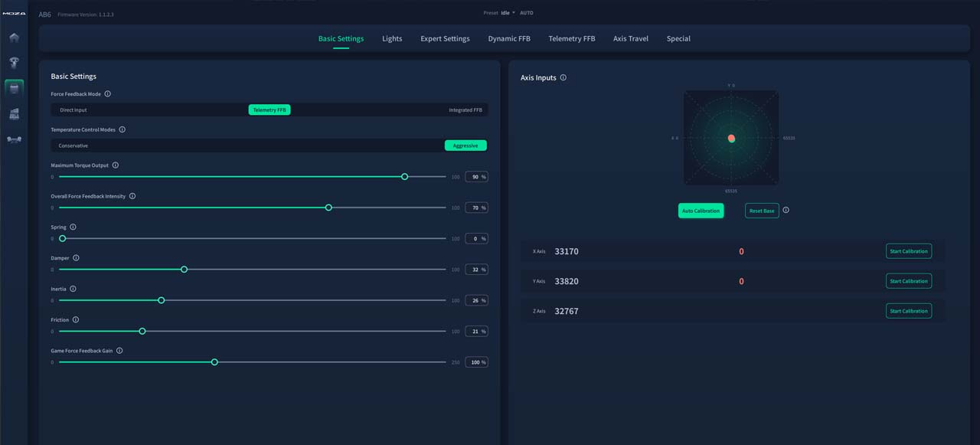
Task: Switch to the Expert Settings tab
Action: [445, 39]
